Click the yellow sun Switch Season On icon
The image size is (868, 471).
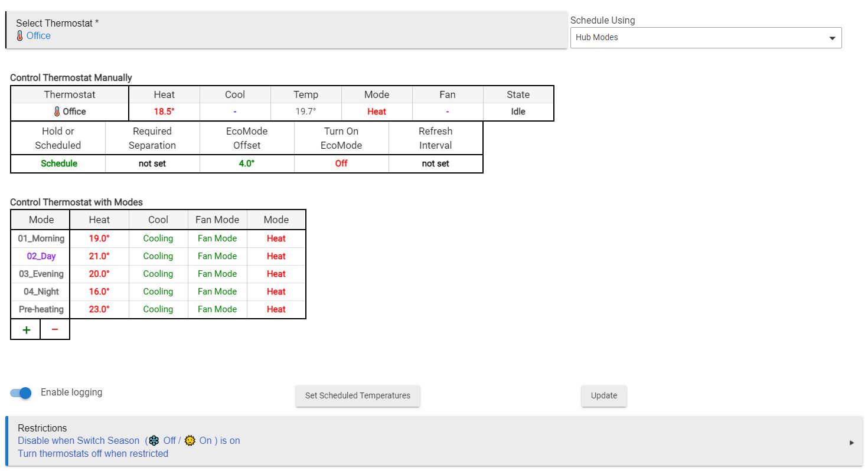click(190, 440)
